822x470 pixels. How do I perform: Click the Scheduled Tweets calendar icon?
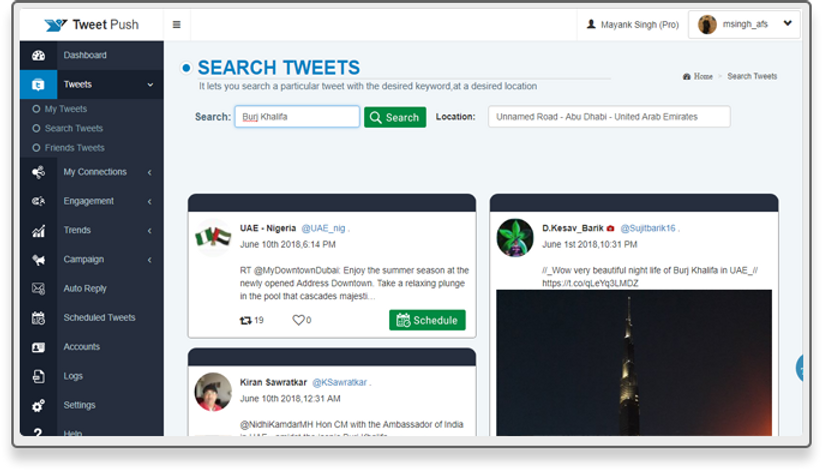pos(38,318)
